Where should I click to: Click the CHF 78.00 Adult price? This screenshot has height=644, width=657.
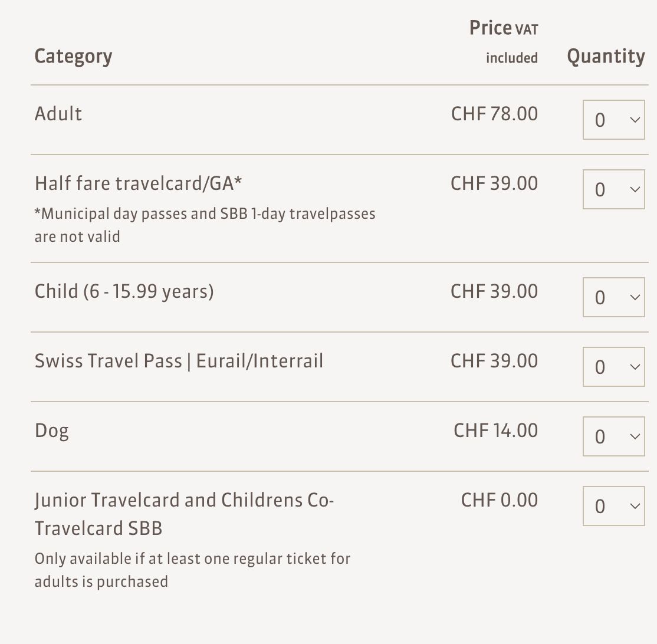[494, 114]
